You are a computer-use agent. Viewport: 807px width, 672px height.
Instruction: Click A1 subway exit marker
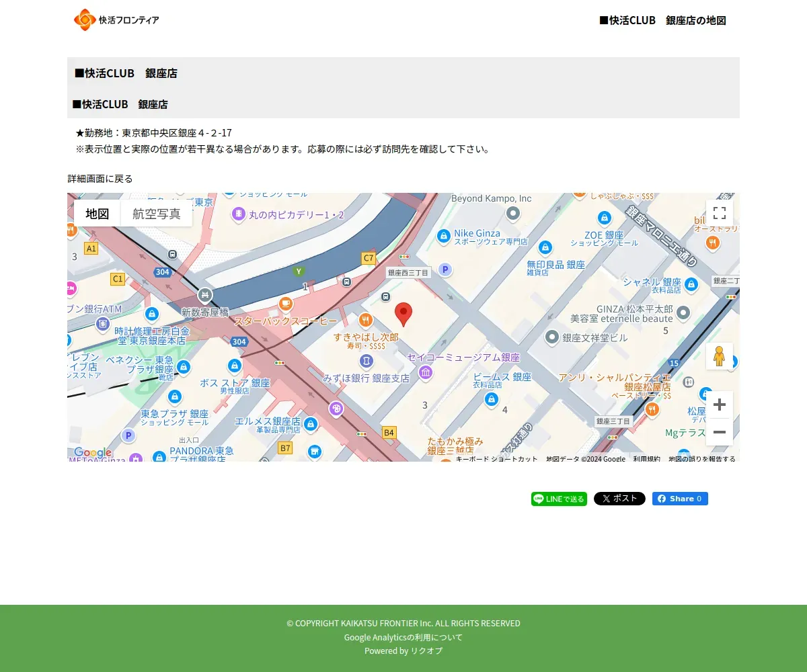click(91, 249)
